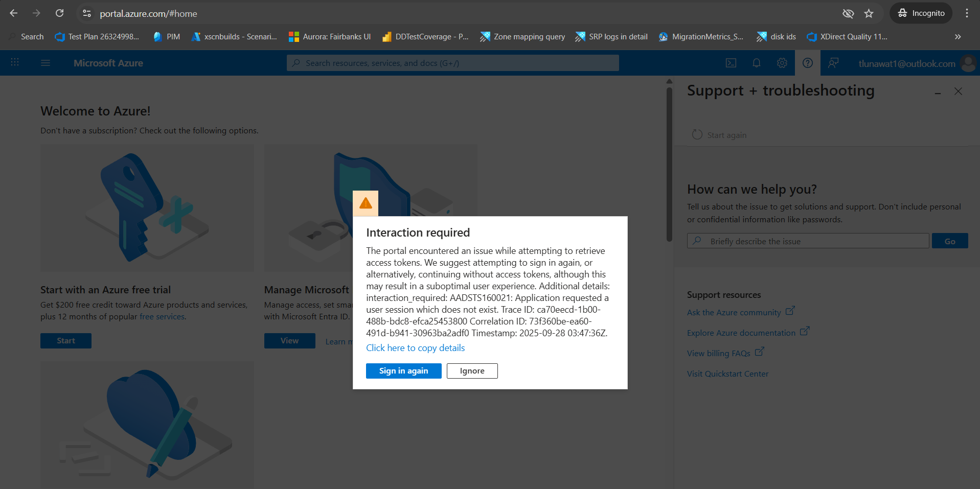This screenshot has height=489, width=980.
Task: Click Start again in the support panel
Action: point(719,135)
